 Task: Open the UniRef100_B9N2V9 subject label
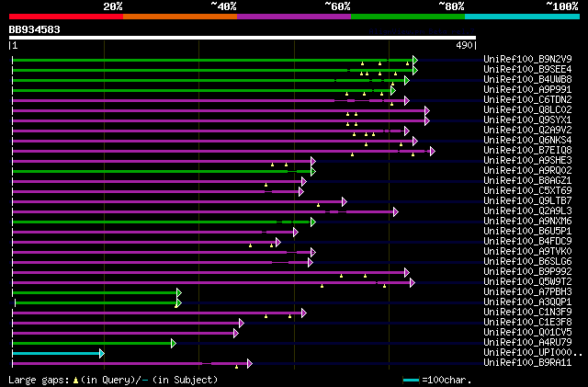527,60
